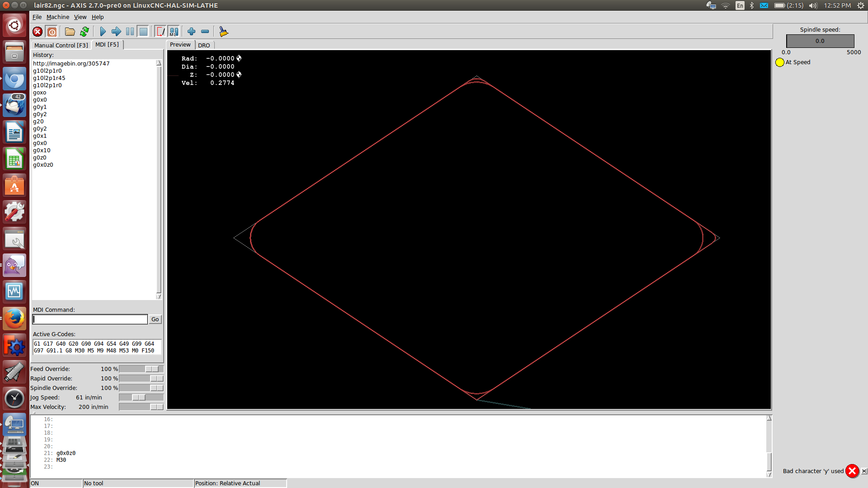Open System Settings wrench-gear dock icon

14,212
